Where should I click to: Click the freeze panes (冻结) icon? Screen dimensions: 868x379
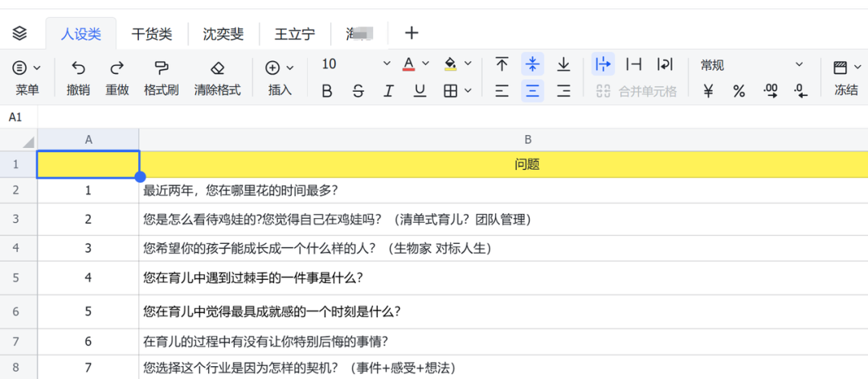point(841,68)
